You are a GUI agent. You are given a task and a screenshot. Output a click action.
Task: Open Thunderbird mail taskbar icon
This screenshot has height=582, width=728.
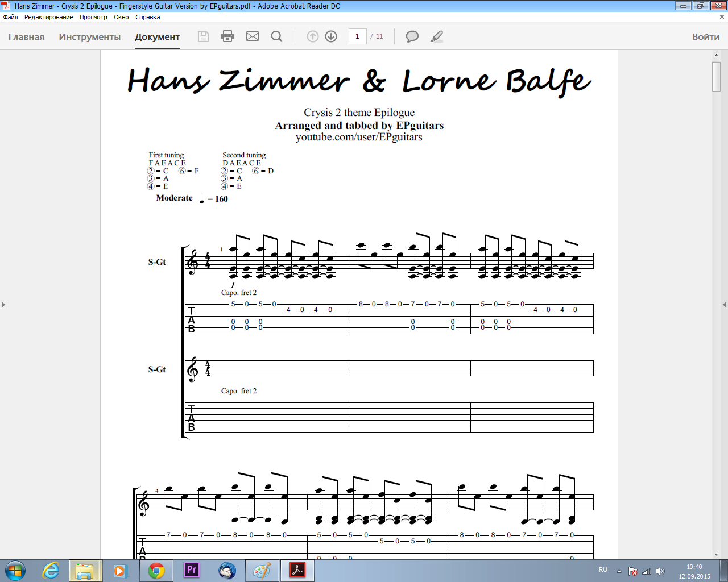click(x=227, y=570)
